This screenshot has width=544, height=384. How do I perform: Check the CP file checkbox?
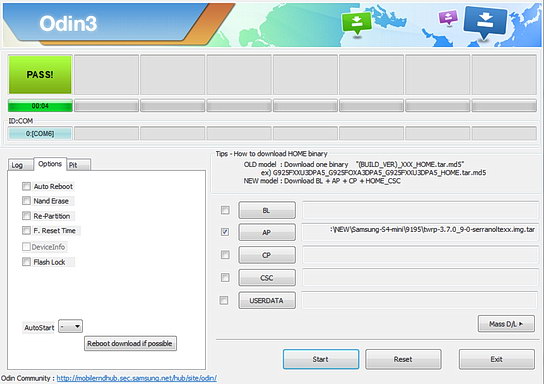point(225,255)
